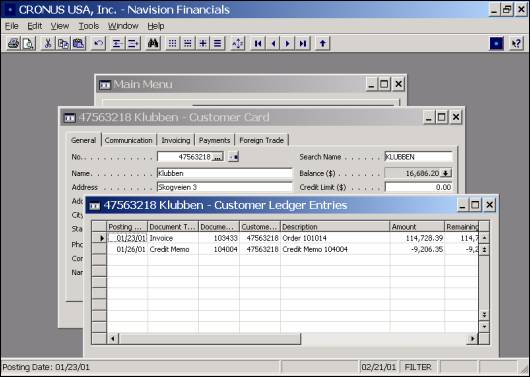This screenshot has height=377, width=530.
Task: Switch to the Foreign Trade tab
Action: pyautogui.click(x=261, y=140)
